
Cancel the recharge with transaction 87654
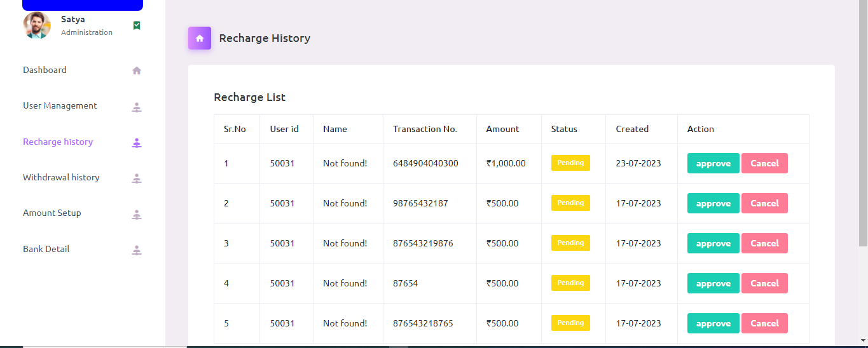(764, 283)
